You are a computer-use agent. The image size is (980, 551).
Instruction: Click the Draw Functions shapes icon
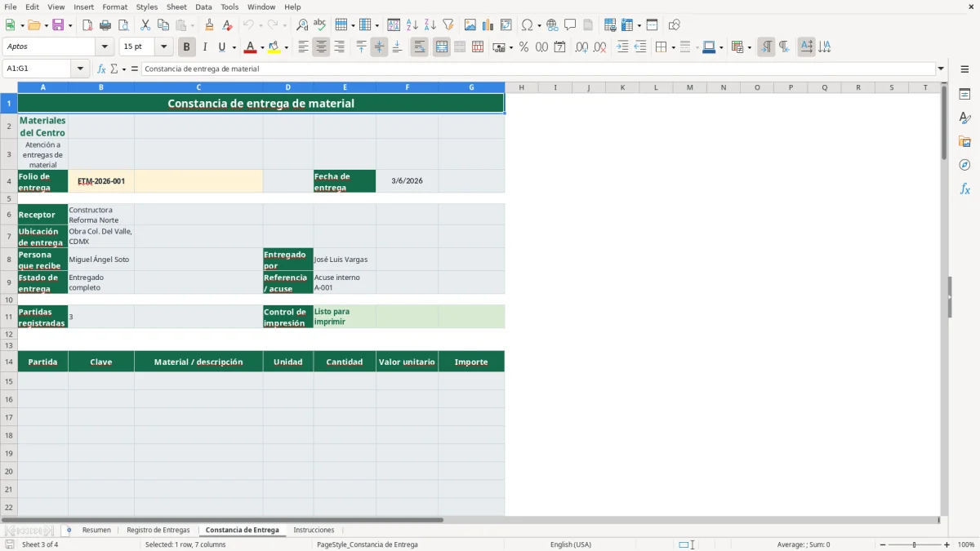(674, 25)
